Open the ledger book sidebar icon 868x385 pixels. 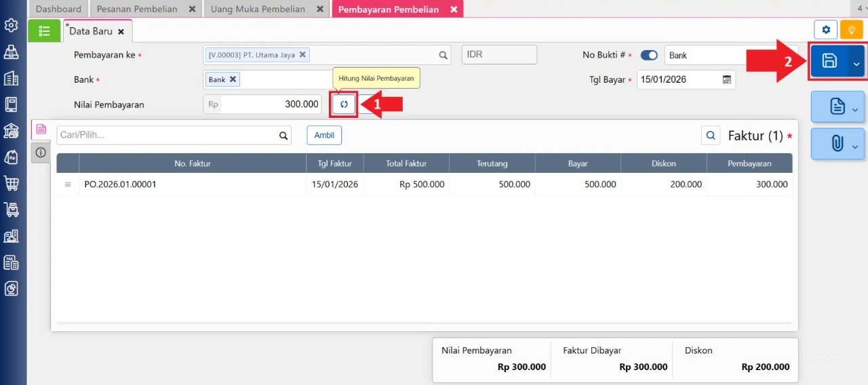pos(11,104)
